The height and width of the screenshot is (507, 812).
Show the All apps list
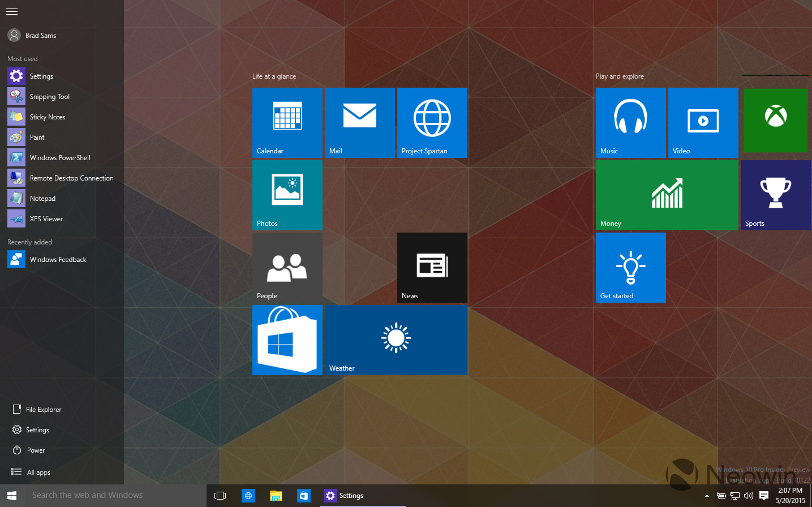pyautogui.click(x=37, y=472)
